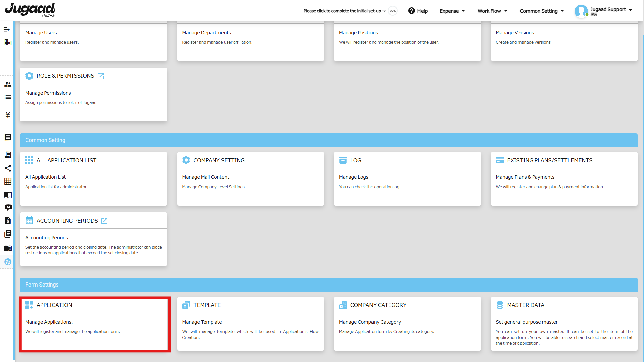
Task: Click 'Manage Logs' text
Action: click(x=353, y=177)
